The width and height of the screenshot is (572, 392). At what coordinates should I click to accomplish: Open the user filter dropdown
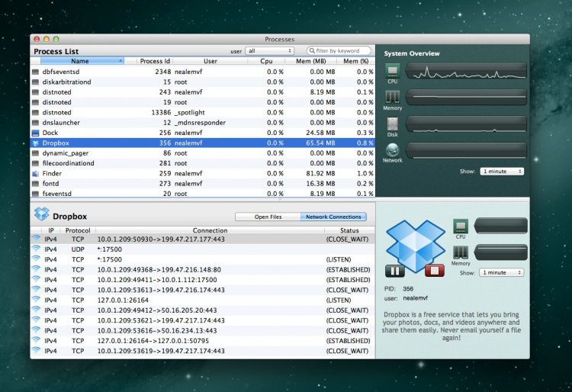[268, 51]
